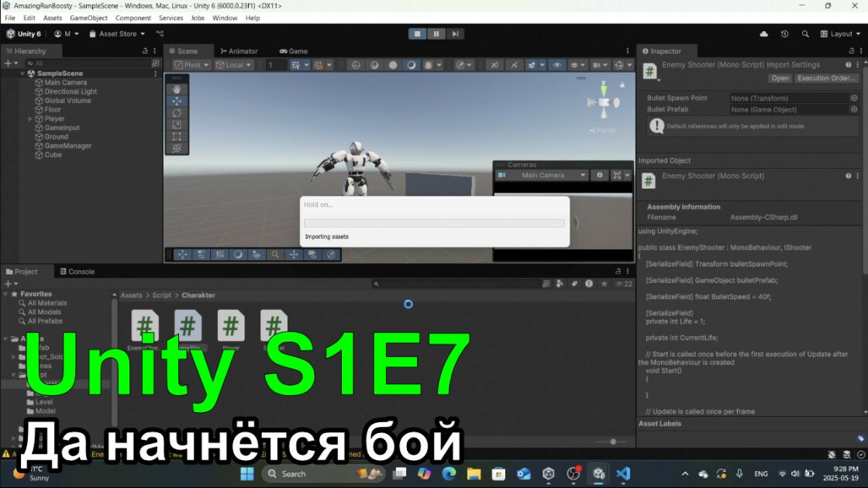The width and height of the screenshot is (868, 488).
Task: Select Cube object in Hierarchy
Action: (53, 155)
